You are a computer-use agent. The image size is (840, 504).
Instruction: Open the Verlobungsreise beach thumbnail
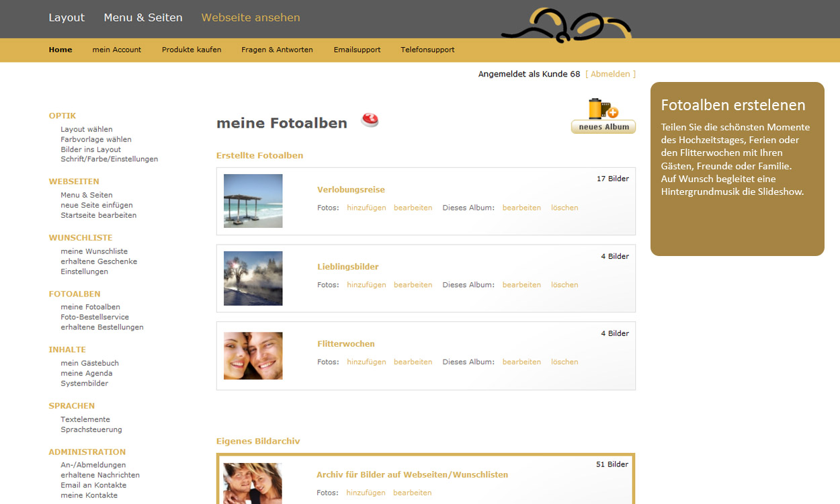(x=253, y=201)
